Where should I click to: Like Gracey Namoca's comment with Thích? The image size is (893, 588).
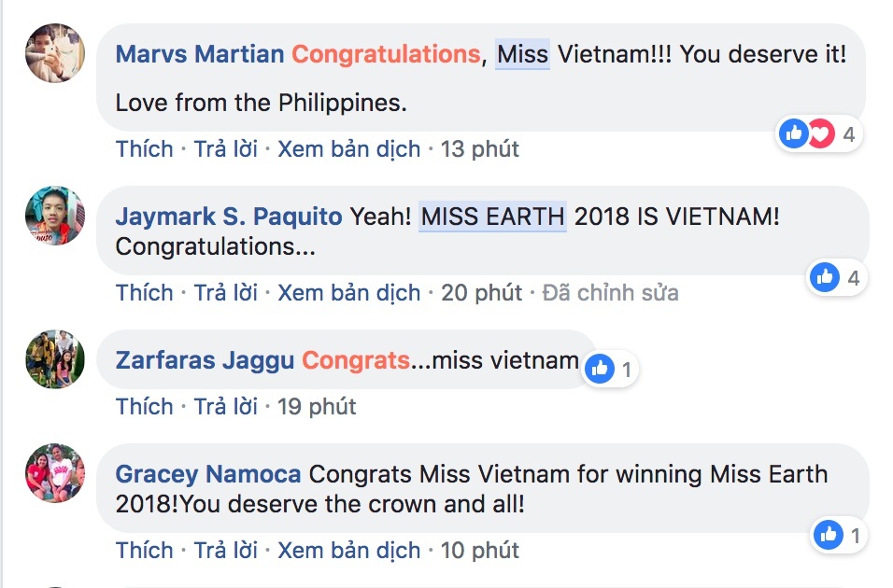pyautogui.click(x=143, y=551)
